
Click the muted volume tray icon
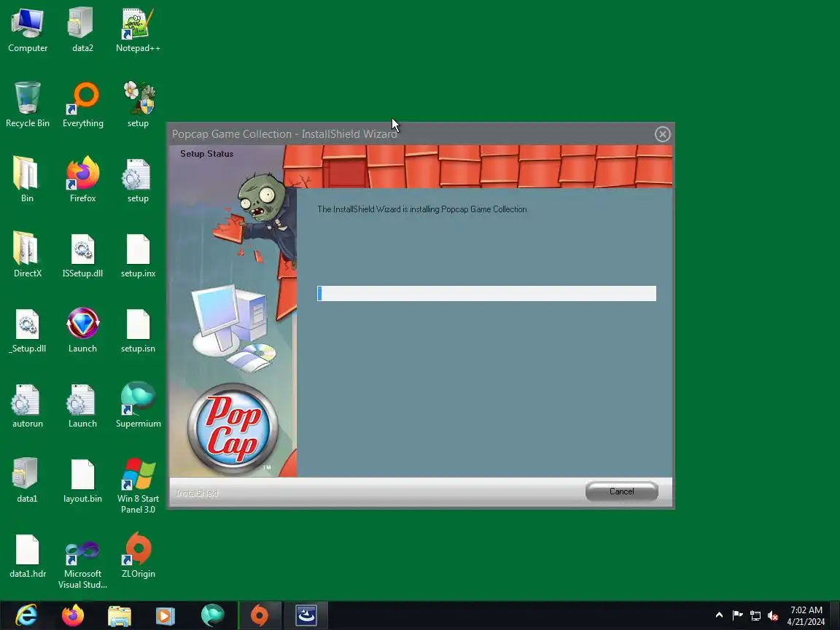click(x=772, y=615)
